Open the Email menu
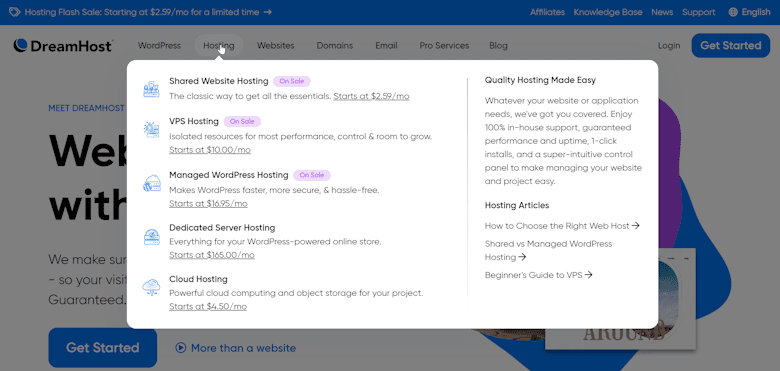Image resolution: width=780 pixels, height=371 pixels. pos(386,46)
